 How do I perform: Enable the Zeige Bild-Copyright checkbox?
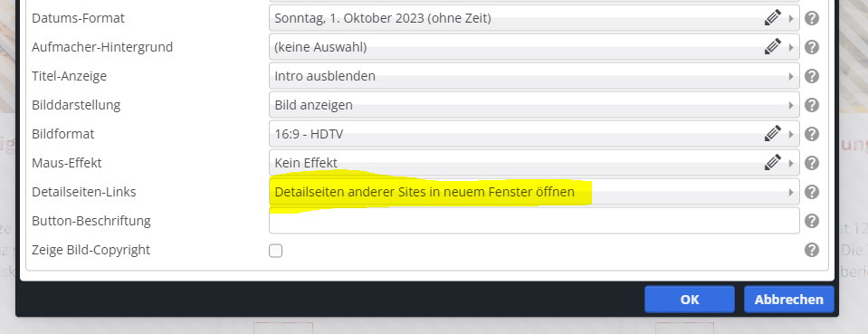[275, 251]
